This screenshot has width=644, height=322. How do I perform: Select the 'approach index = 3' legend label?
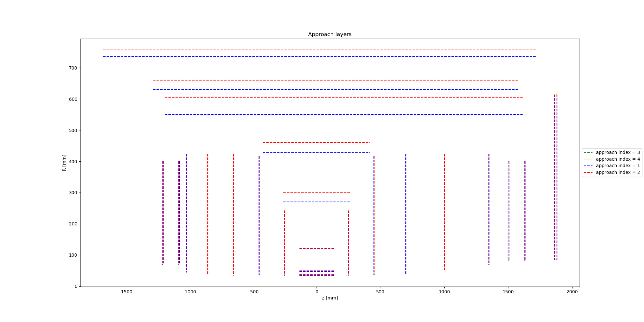[618, 152]
